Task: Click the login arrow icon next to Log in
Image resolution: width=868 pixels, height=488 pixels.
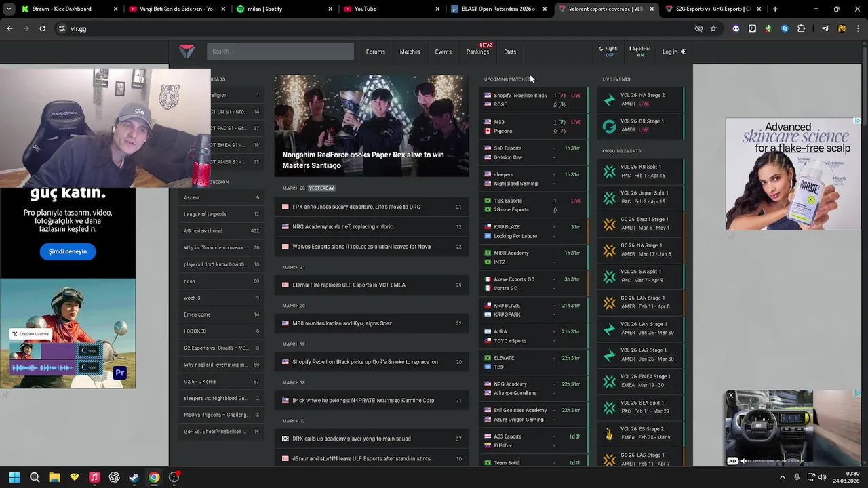Action: coord(683,52)
